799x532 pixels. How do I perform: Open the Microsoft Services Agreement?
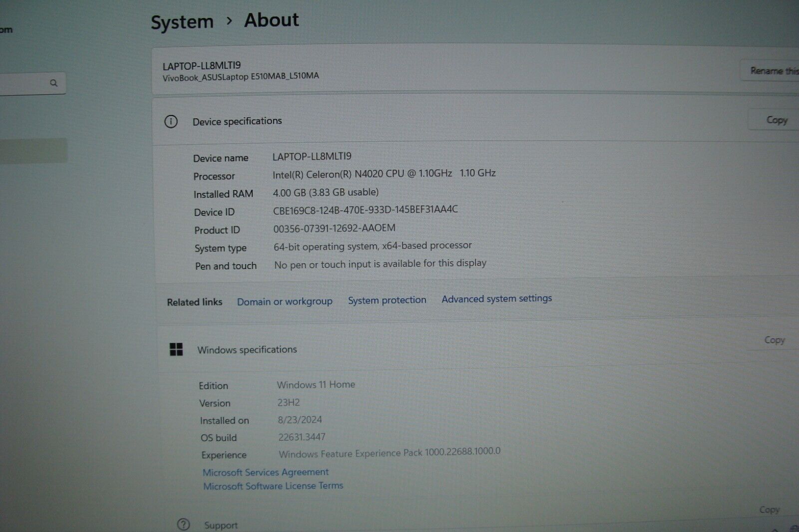pyautogui.click(x=265, y=472)
